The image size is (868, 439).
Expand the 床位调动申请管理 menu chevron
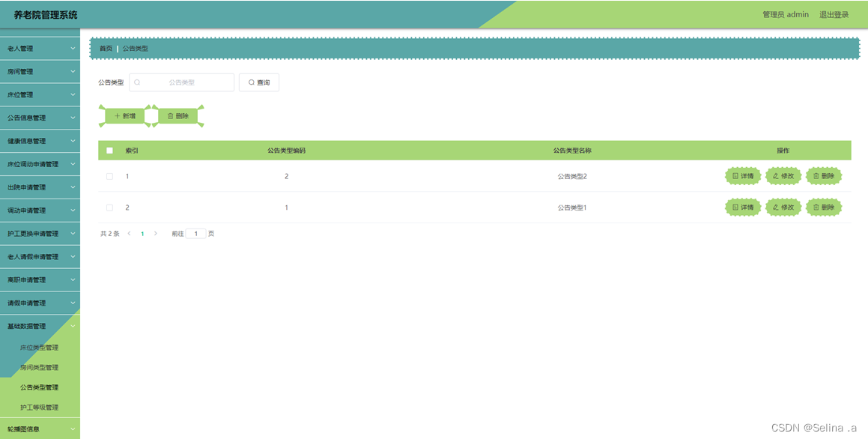tap(73, 164)
